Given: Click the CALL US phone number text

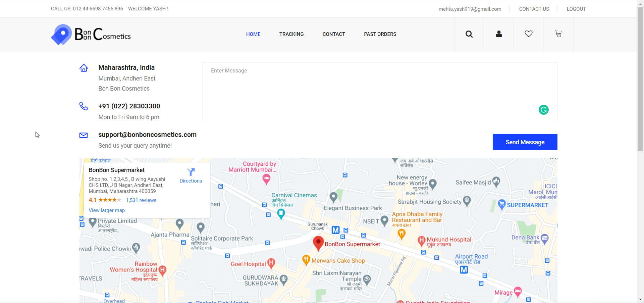Looking at the screenshot, I should pos(87,9).
